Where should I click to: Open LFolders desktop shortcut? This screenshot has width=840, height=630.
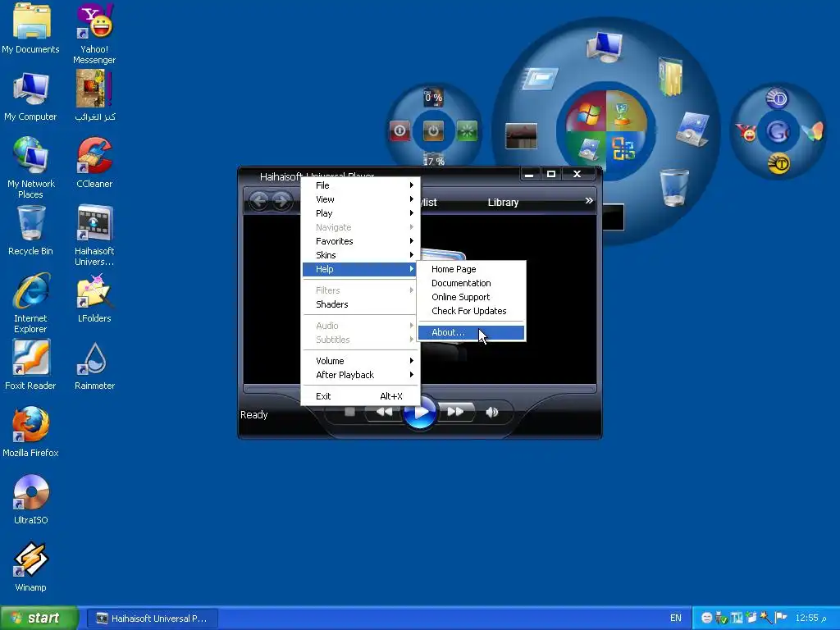pos(94,299)
